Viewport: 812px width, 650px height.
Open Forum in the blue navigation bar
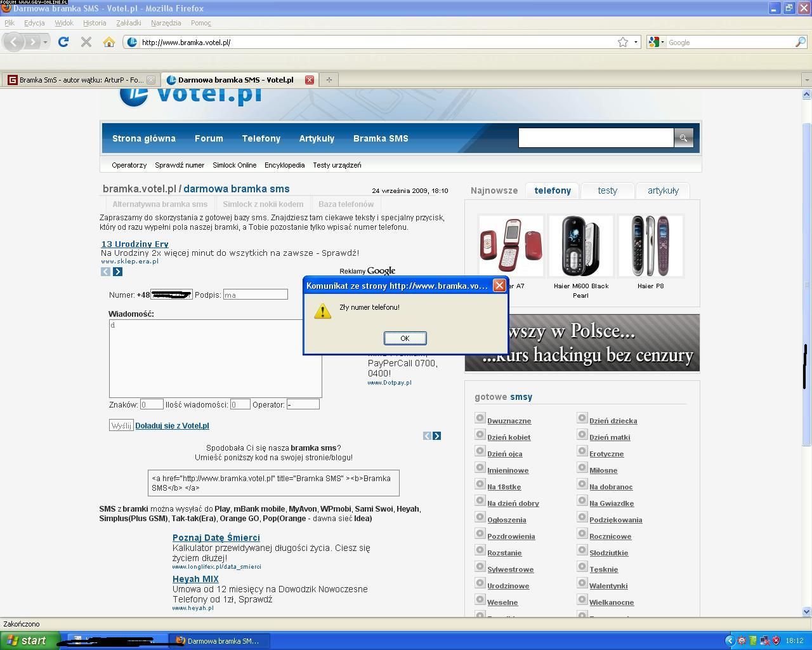pos(209,138)
